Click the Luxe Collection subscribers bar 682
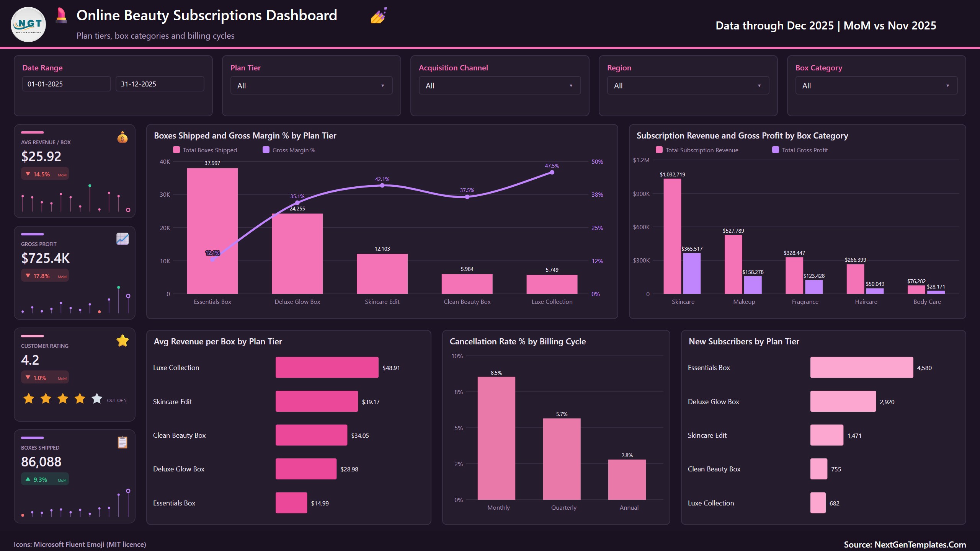 tap(818, 503)
